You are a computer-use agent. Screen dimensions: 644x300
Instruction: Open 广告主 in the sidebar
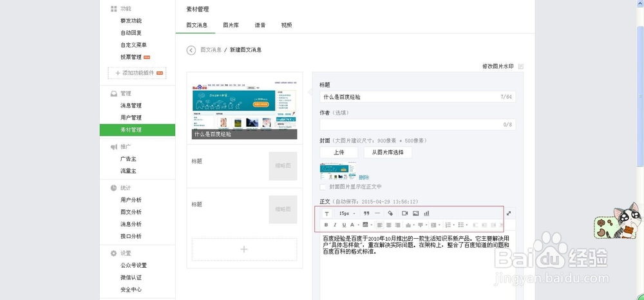coord(128,159)
